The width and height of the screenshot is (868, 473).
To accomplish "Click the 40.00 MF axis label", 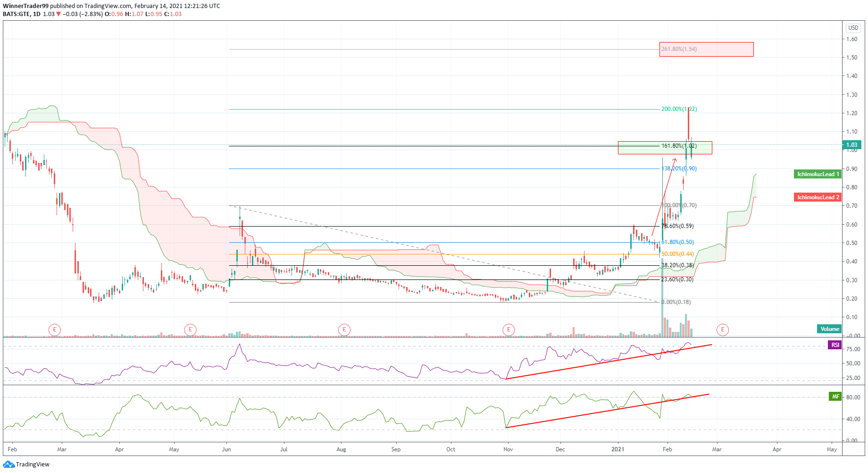I will [x=853, y=419].
